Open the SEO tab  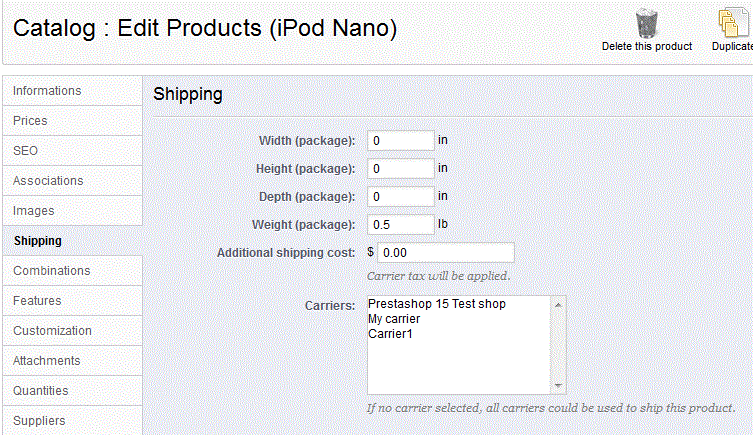pyautogui.click(x=25, y=151)
